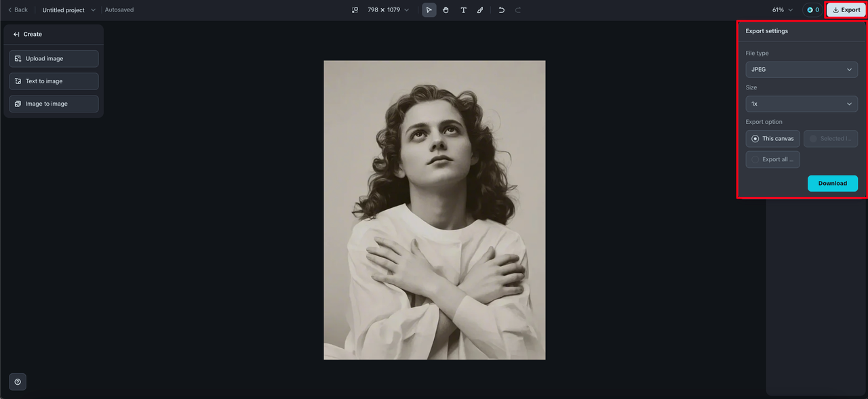Open the help question mark icon
The height and width of the screenshot is (399, 868).
tap(18, 381)
